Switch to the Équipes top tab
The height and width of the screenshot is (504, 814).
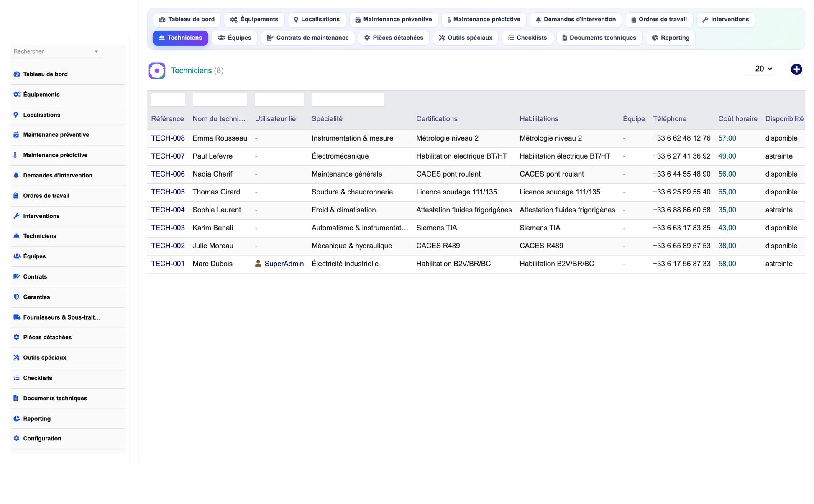coord(235,38)
